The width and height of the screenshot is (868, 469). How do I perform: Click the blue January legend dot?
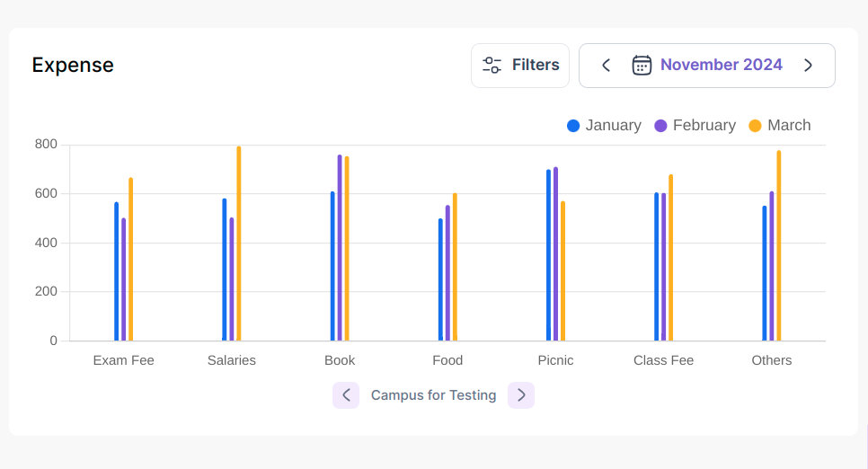pyautogui.click(x=573, y=126)
